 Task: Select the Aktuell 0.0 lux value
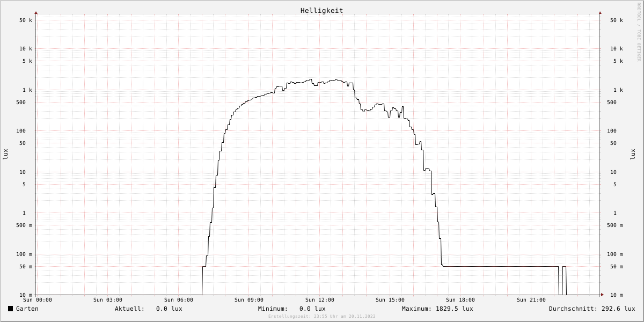coord(169,309)
